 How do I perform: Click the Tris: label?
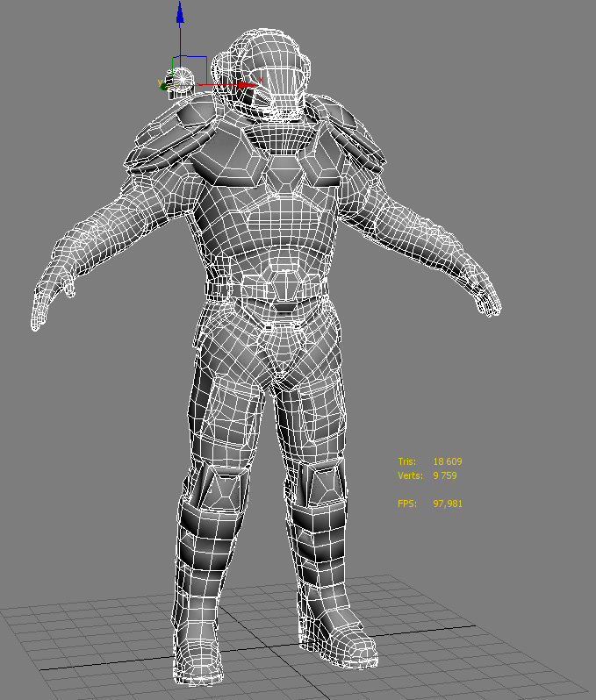[406, 461]
